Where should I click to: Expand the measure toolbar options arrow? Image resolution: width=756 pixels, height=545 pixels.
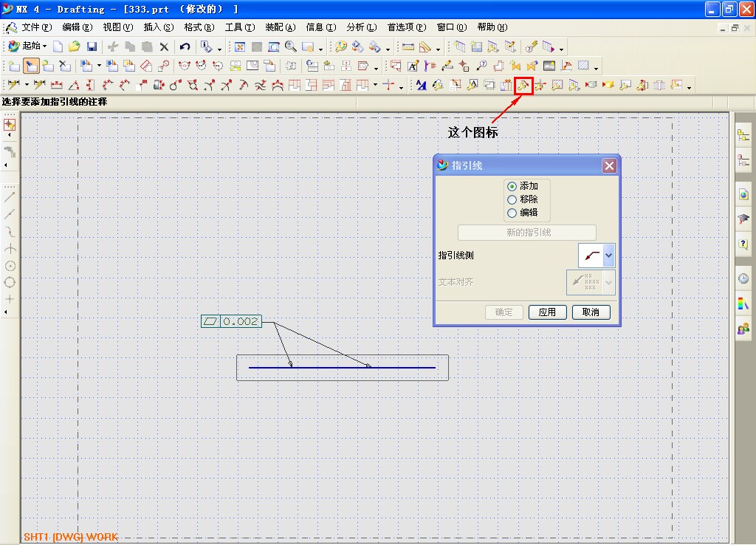(438, 49)
